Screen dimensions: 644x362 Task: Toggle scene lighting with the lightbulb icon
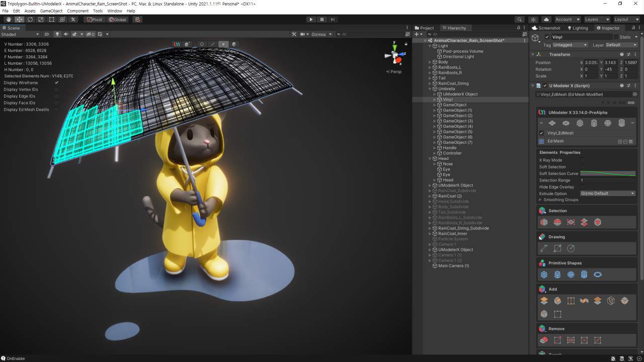tap(57, 34)
